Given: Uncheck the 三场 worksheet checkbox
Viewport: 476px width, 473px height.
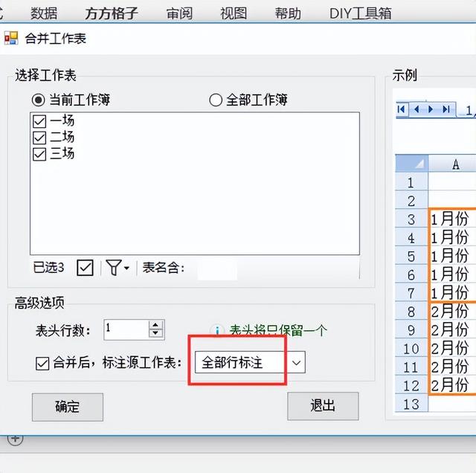Looking at the screenshot, I should pyautogui.click(x=39, y=154).
